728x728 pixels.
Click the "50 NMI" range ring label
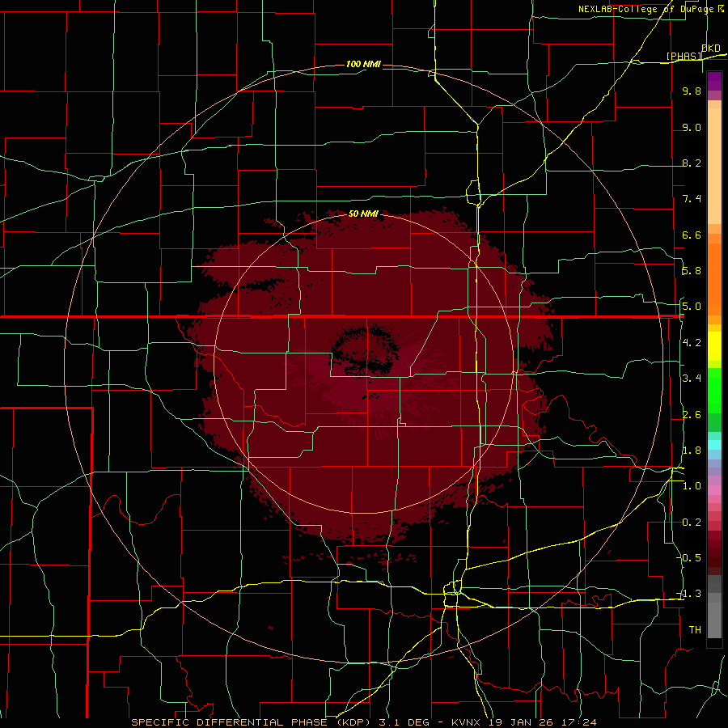pos(363,214)
